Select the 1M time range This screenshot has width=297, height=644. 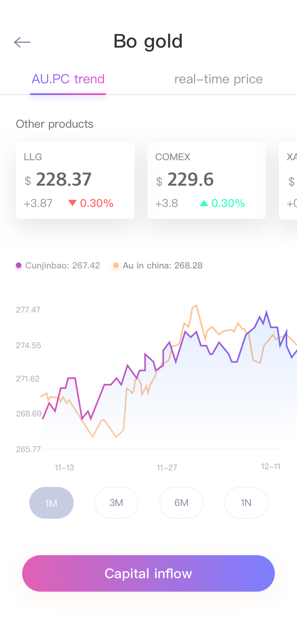pyautogui.click(x=51, y=503)
